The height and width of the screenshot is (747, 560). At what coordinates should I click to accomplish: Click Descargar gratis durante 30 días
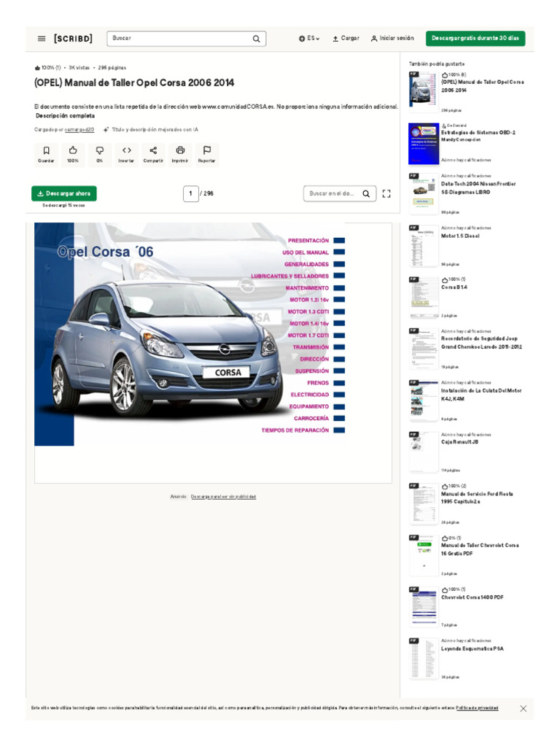point(475,38)
